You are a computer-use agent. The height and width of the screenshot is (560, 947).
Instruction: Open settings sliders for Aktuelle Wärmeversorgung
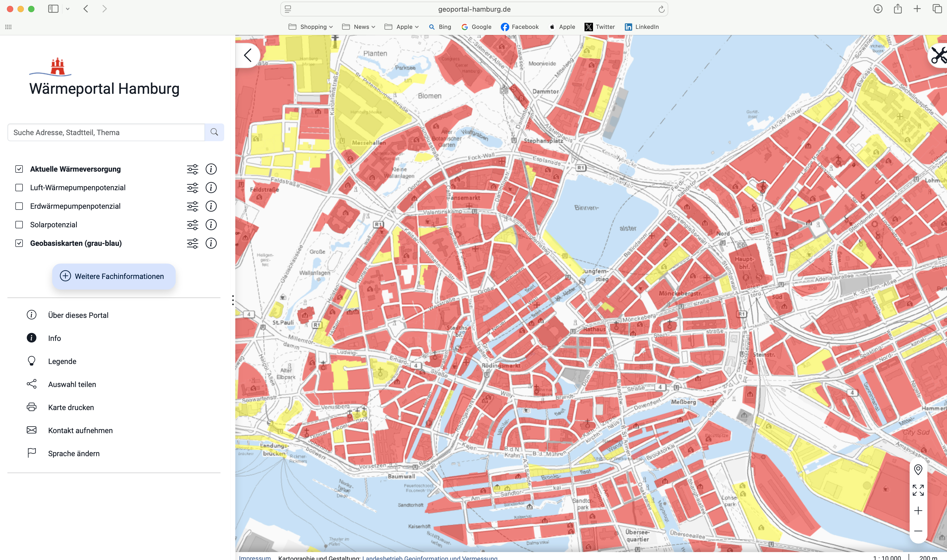pyautogui.click(x=192, y=169)
